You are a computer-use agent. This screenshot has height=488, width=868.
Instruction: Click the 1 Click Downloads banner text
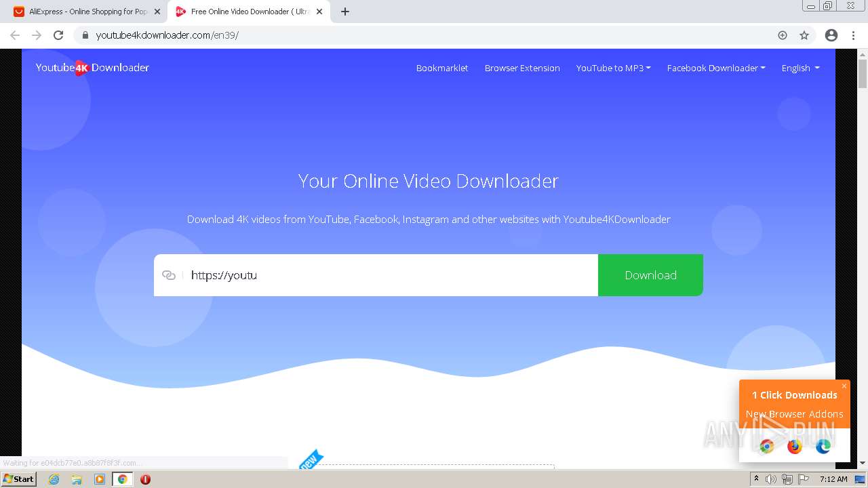[x=795, y=395]
